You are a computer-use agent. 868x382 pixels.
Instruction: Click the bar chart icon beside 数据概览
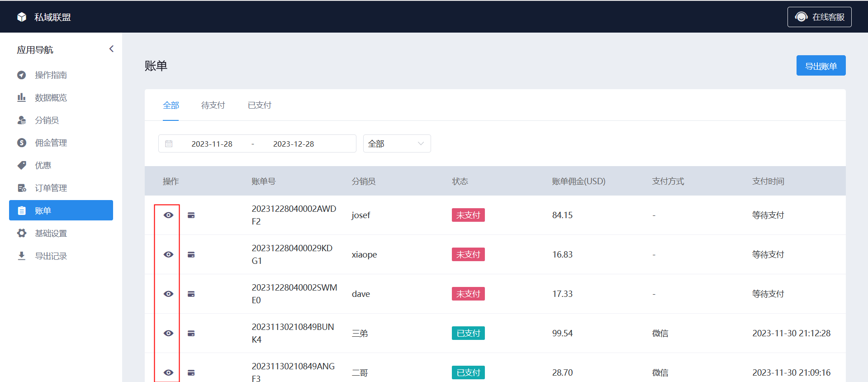coord(22,97)
